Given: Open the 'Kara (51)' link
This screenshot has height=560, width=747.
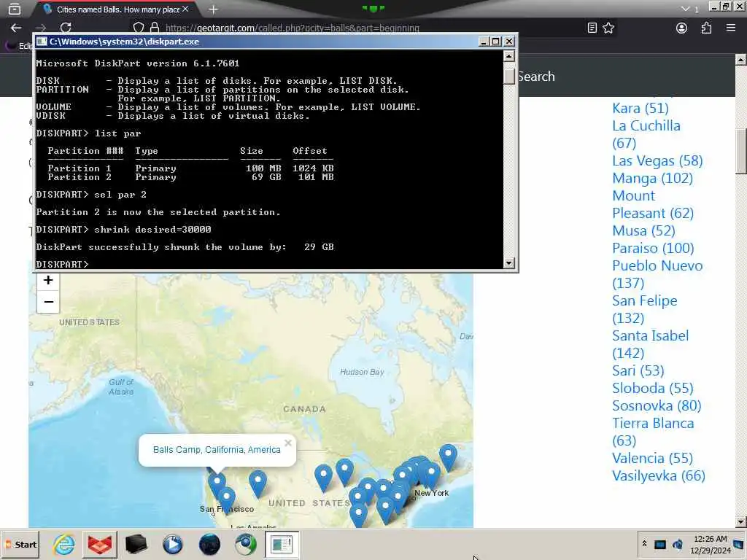Looking at the screenshot, I should [640, 108].
